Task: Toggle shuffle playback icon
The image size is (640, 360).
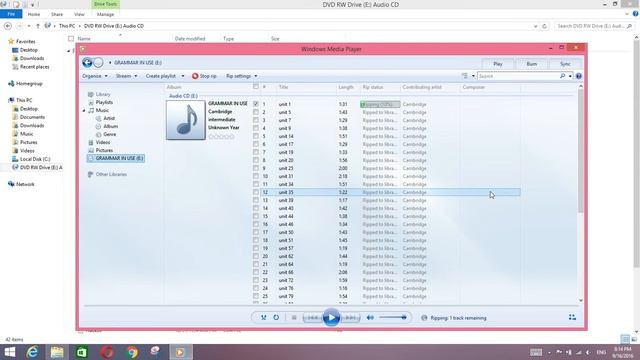Action: pos(264,317)
